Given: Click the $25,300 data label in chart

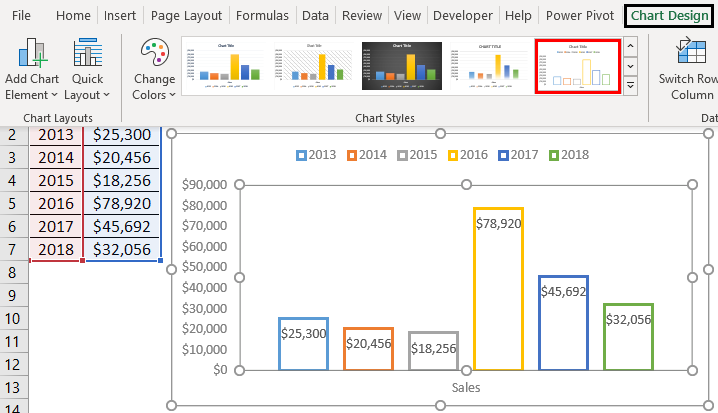Looking at the screenshot, I should coord(304,333).
